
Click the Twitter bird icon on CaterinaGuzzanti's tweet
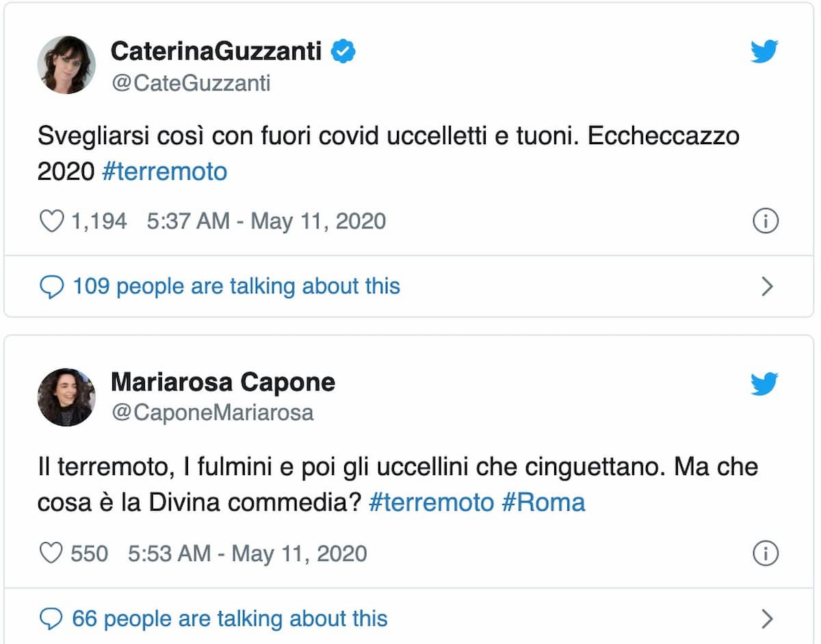click(764, 51)
